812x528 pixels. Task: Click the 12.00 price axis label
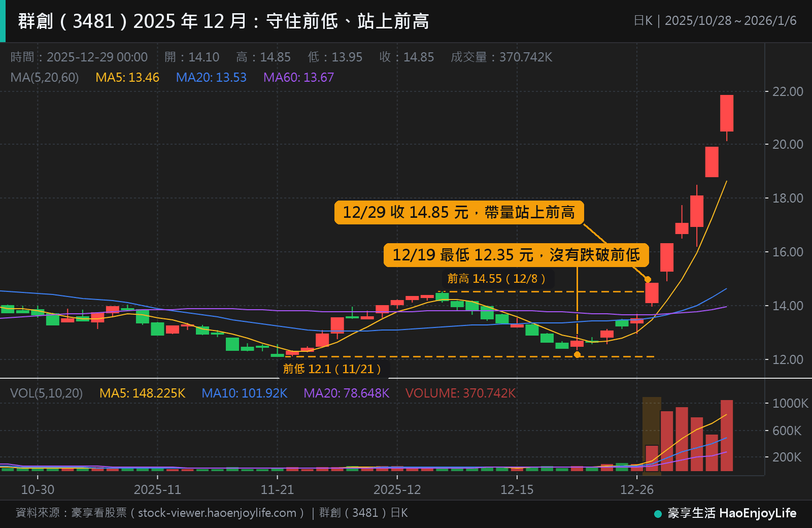pyautogui.click(x=788, y=359)
